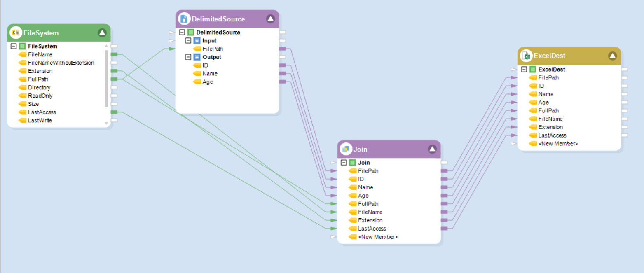Select <New Member> in the Join object
Image resolution: width=644 pixels, height=273 pixels.
[378, 237]
